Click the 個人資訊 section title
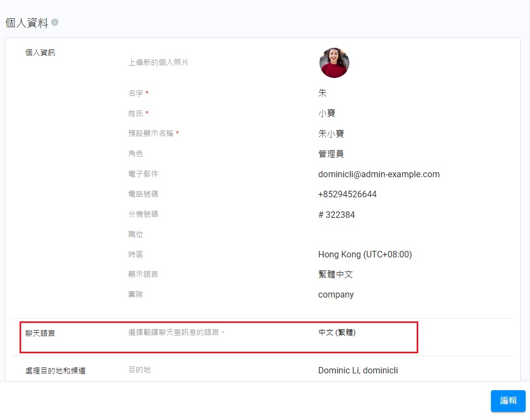Screen dimensions: 530x420 click(40, 53)
